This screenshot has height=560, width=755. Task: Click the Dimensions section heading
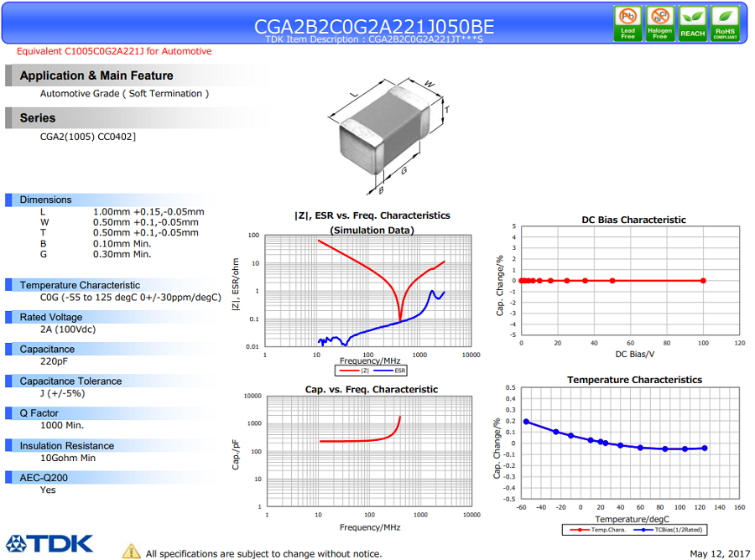click(45, 200)
